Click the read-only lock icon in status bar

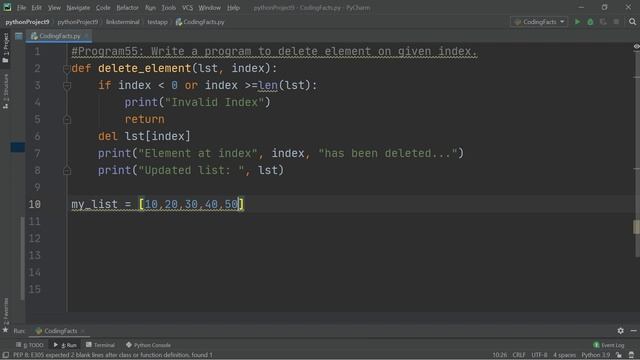point(619,355)
